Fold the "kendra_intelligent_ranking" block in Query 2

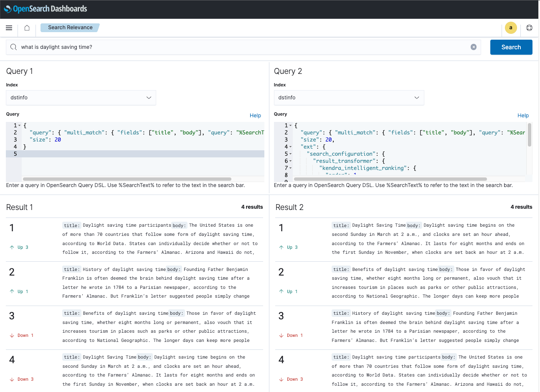(x=290, y=168)
